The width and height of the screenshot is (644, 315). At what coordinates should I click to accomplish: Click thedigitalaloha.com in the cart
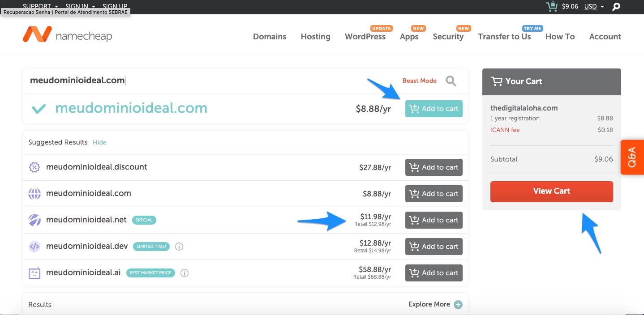click(x=524, y=108)
